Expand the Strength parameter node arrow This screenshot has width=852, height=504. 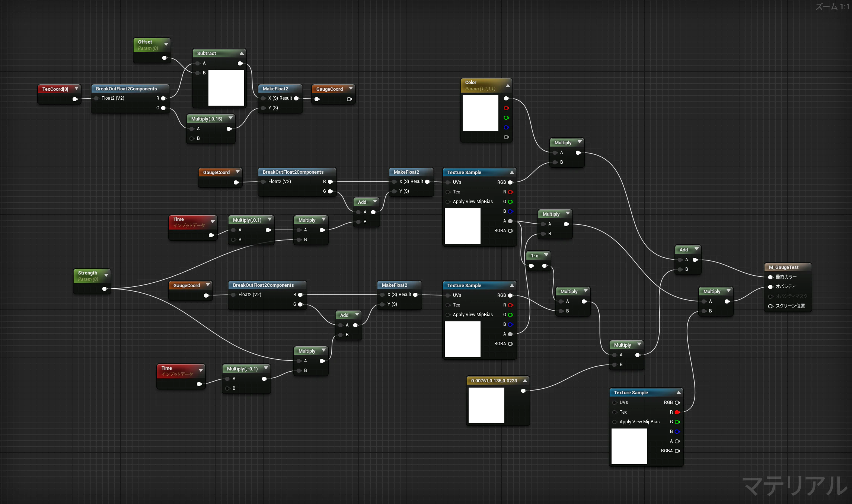(x=106, y=275)
